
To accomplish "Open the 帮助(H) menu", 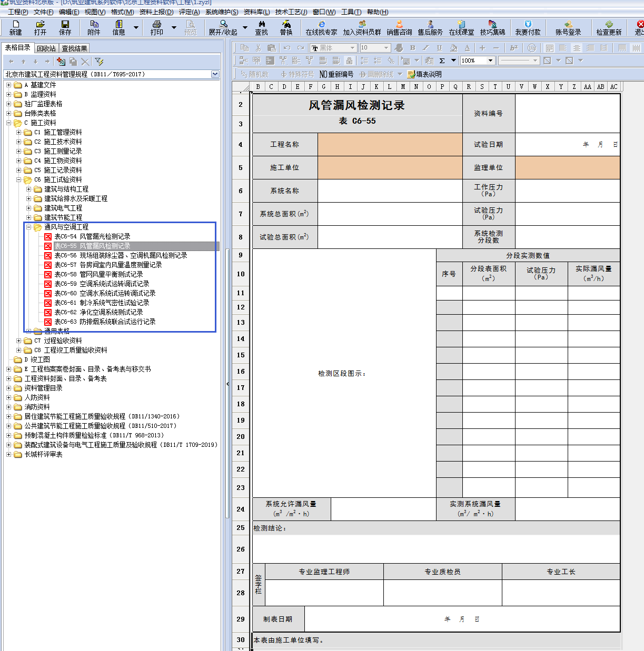I will [x=378, y=12].
